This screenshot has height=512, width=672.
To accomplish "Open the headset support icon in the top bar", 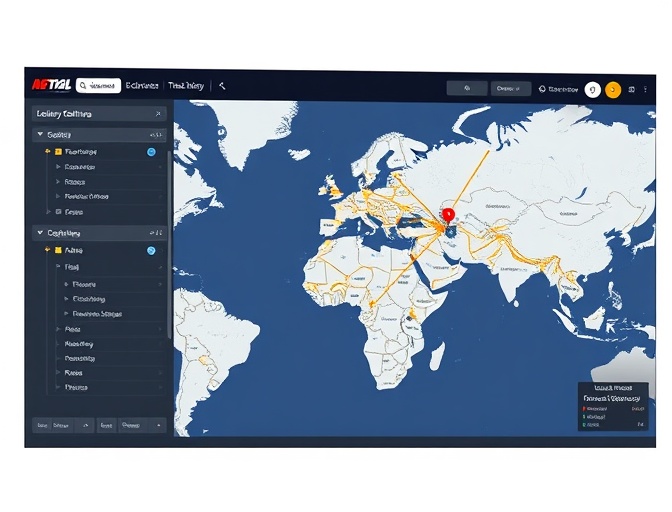I will coord(542,89).
